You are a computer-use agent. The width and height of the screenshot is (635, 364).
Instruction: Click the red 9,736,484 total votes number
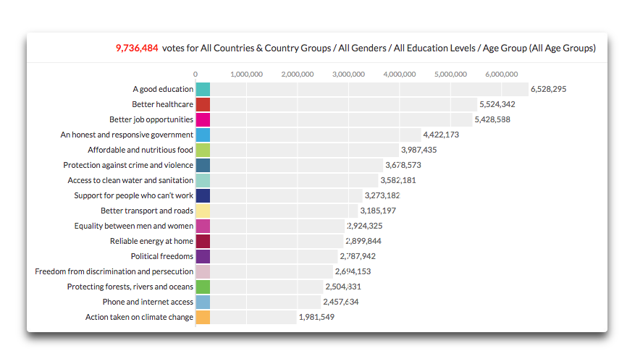(x=137, y=48)
